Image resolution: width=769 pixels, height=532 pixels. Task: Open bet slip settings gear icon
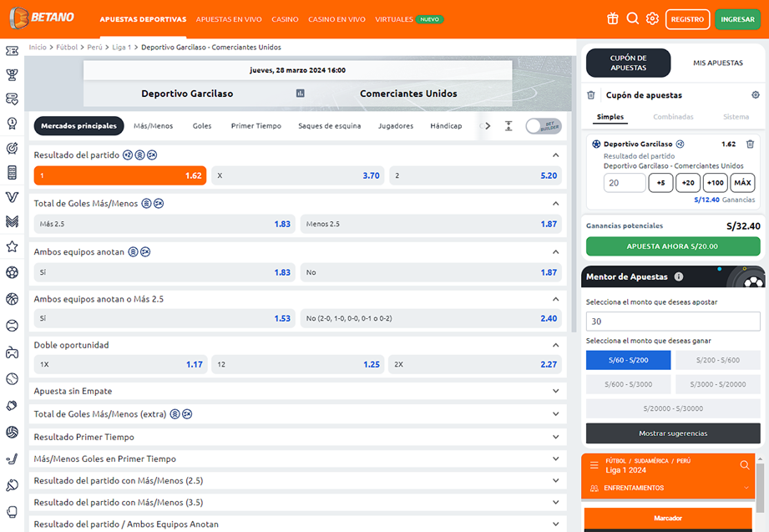pos(756,95)
